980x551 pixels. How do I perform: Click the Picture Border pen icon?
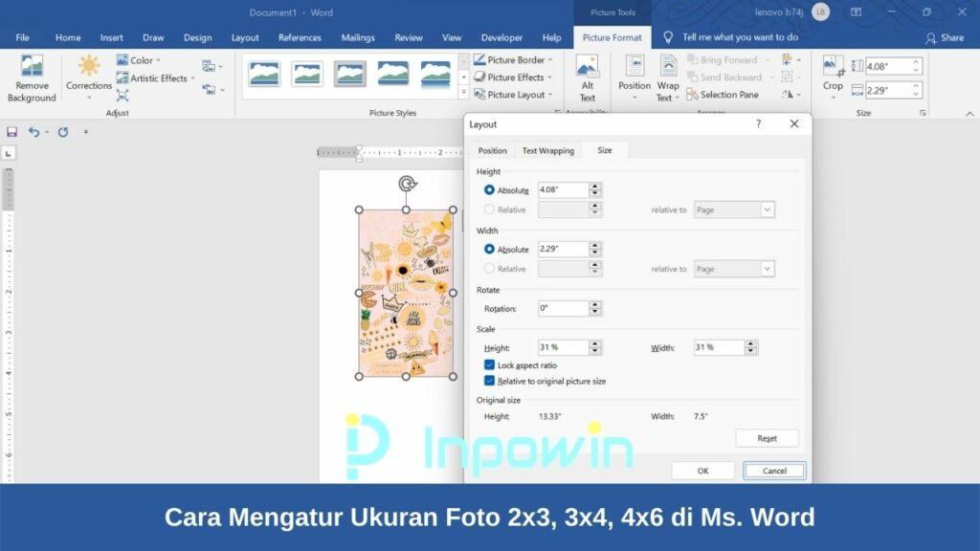click(x=479, y=59)
